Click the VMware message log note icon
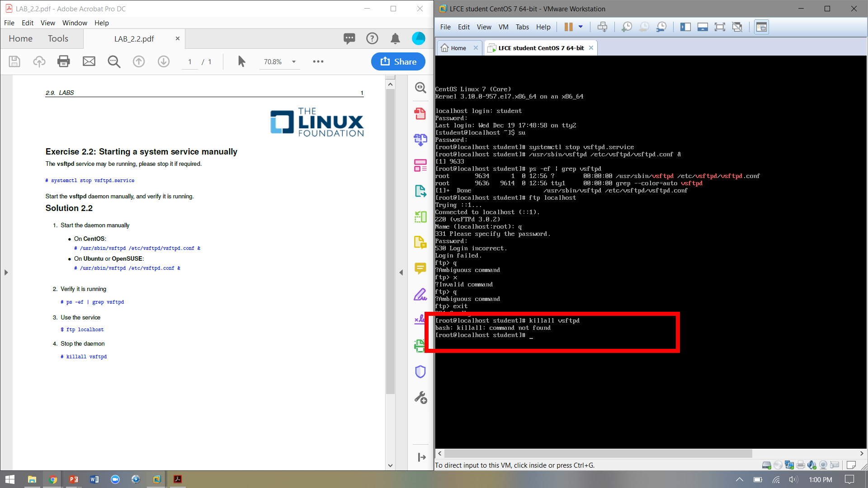Viewport: 868px width, 488px height. 851,465
